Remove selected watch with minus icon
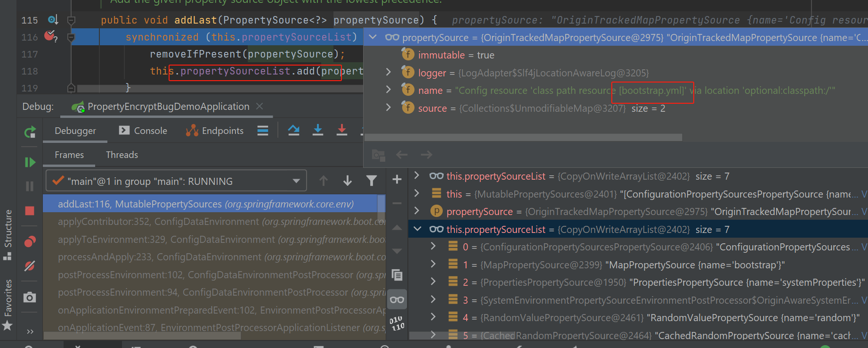The width and height of the screenshot is (868, 348). [397, 203]
